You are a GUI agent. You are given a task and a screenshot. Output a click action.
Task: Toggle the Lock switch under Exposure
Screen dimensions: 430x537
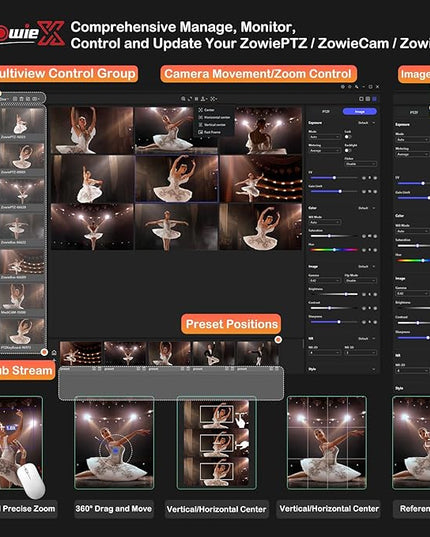tap(347, 137)
